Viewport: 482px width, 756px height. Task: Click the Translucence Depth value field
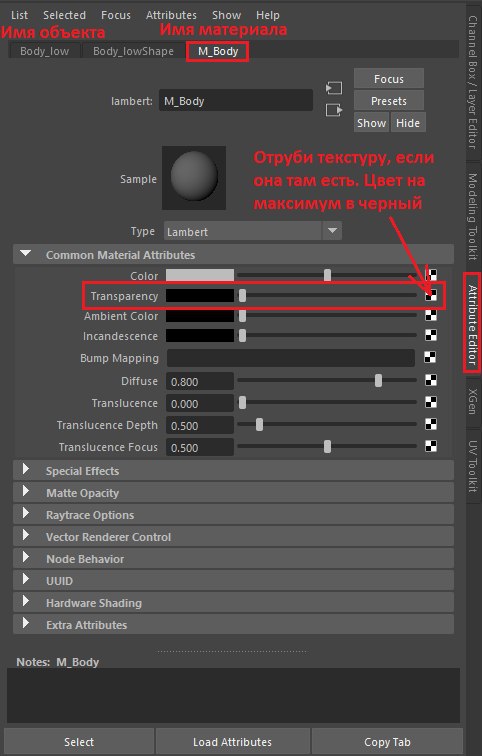point(200,425)
